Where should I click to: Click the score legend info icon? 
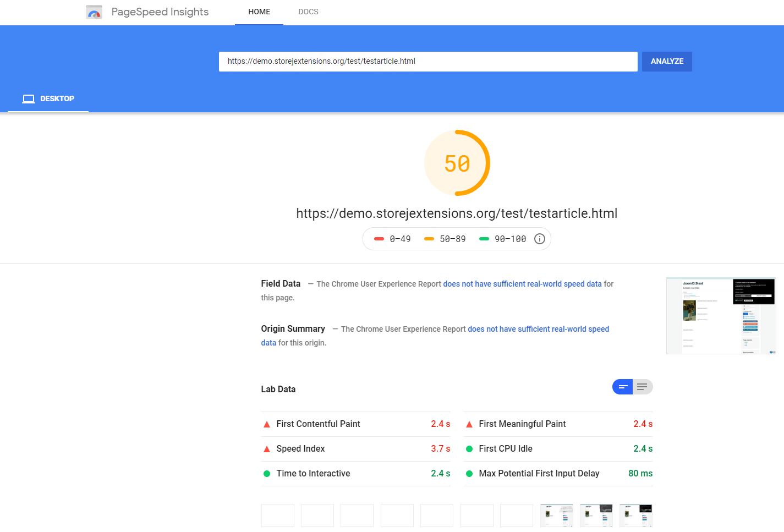[x=540, y=239]
